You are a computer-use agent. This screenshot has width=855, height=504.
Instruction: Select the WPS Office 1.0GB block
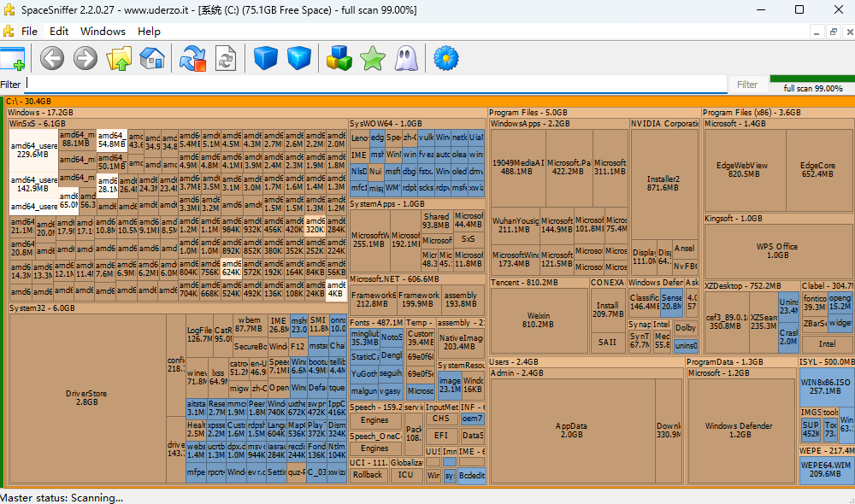(x=777, y=250)
